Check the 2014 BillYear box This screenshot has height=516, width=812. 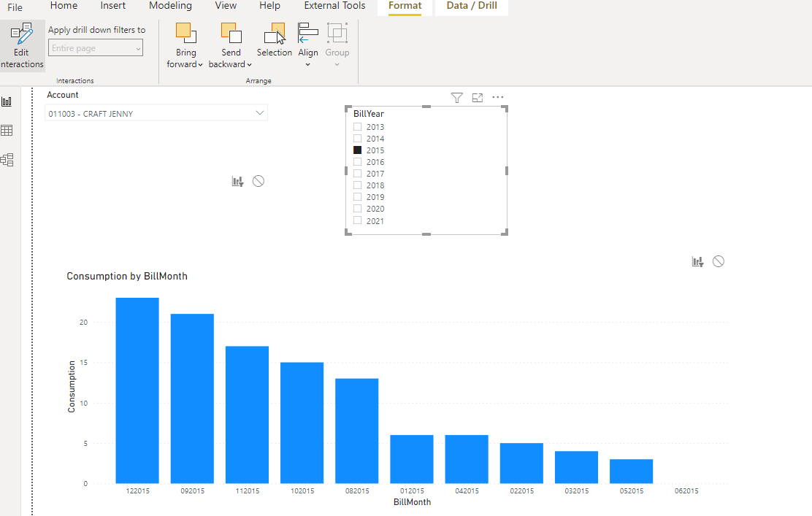click(357, 138)
